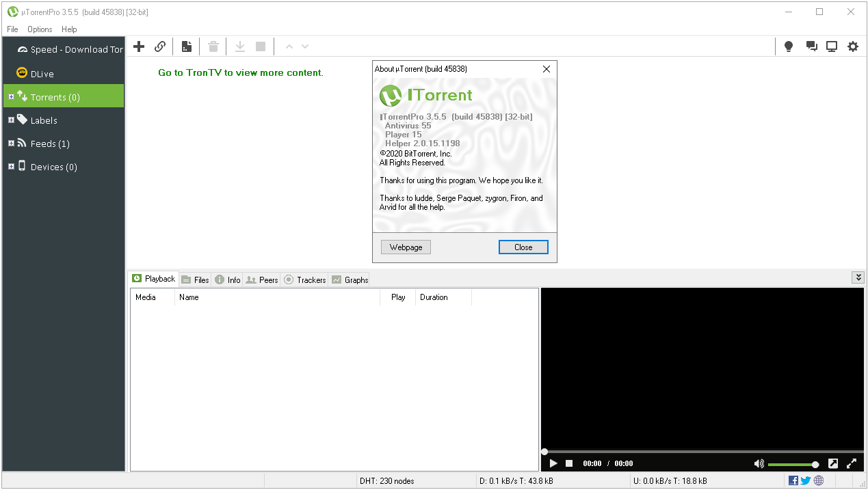The height and width of the screenshot is (490, 868).
Task: Open the File menu
Action: 12,29
